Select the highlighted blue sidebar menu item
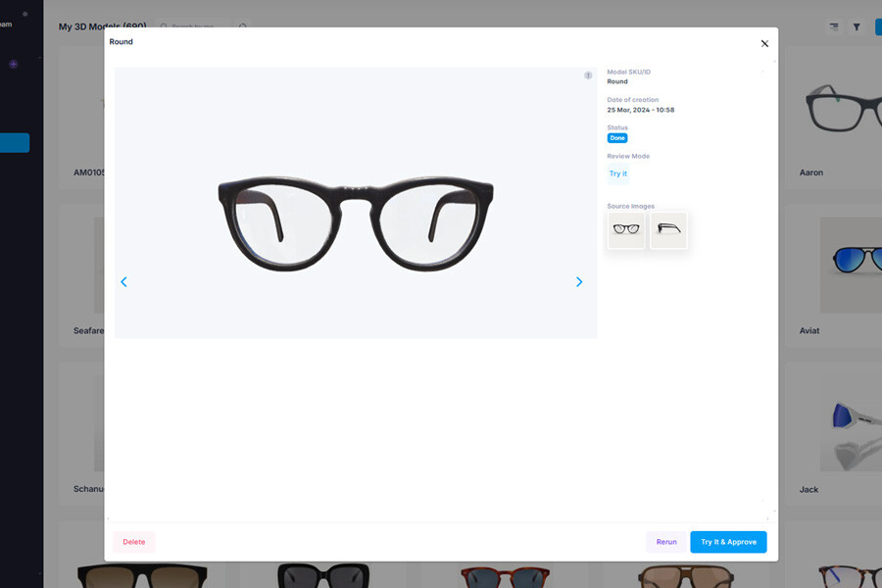This screenshot has height=588, width=882. pyautogui.click(x=15, y=143)
